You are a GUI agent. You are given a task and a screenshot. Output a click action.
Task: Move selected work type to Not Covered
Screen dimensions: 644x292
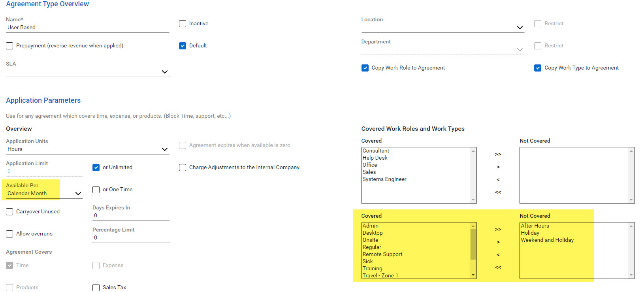click(498, 242)
